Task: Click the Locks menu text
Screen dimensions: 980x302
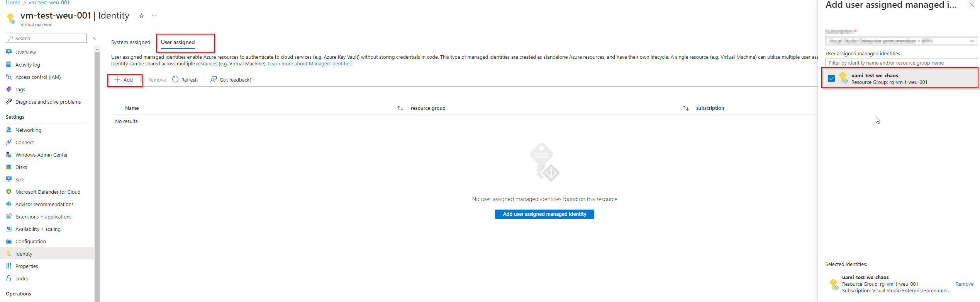Action: click(22, 278)
